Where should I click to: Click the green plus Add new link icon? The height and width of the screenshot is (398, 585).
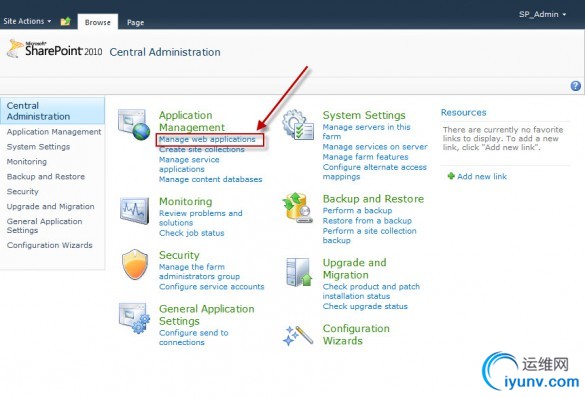click(x=451, y=176)
